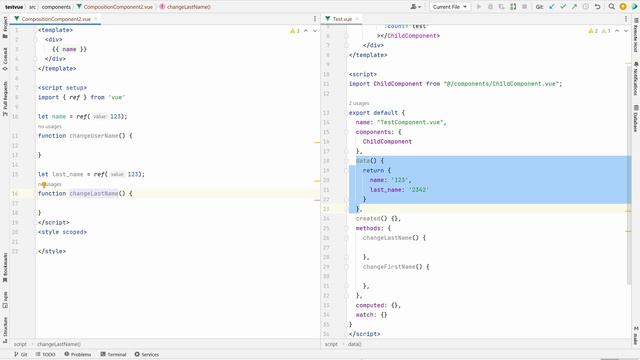Go to next highlighted error in left editor

(x=315, y=31)
